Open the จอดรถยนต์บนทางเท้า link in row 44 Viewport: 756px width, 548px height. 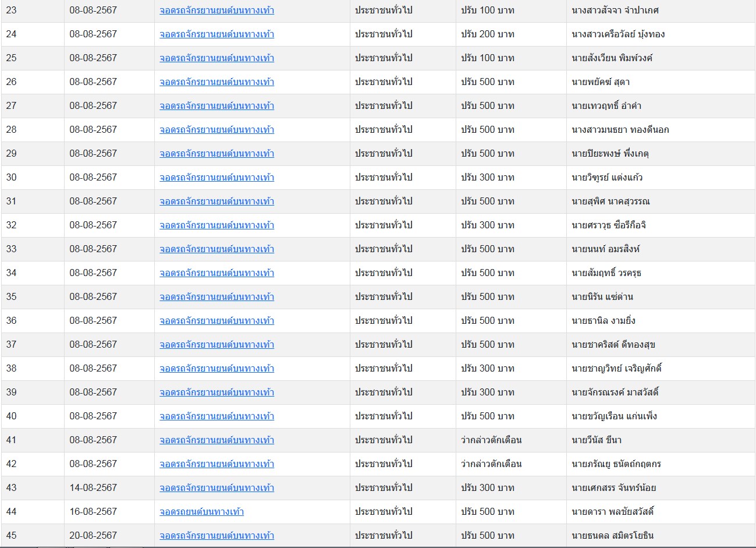click(201, 512)
